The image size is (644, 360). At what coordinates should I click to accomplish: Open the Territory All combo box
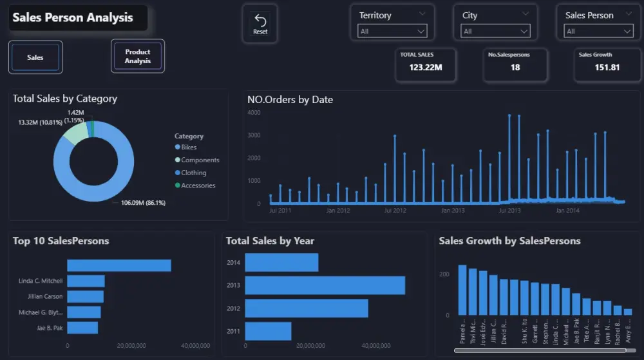coord(392,31)
